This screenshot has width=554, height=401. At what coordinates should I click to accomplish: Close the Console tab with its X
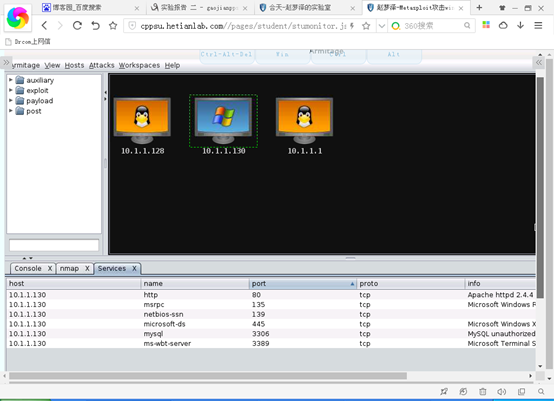coord(50,269)
